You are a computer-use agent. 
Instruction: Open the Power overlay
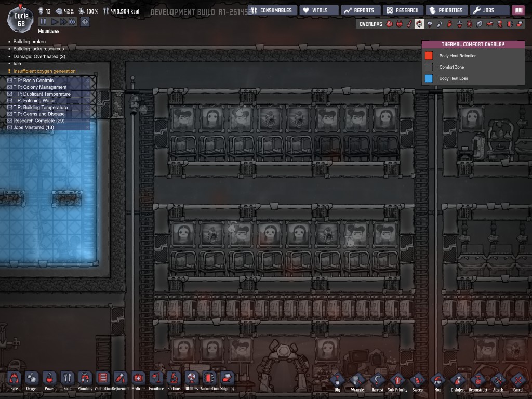[x=400, y=24]
